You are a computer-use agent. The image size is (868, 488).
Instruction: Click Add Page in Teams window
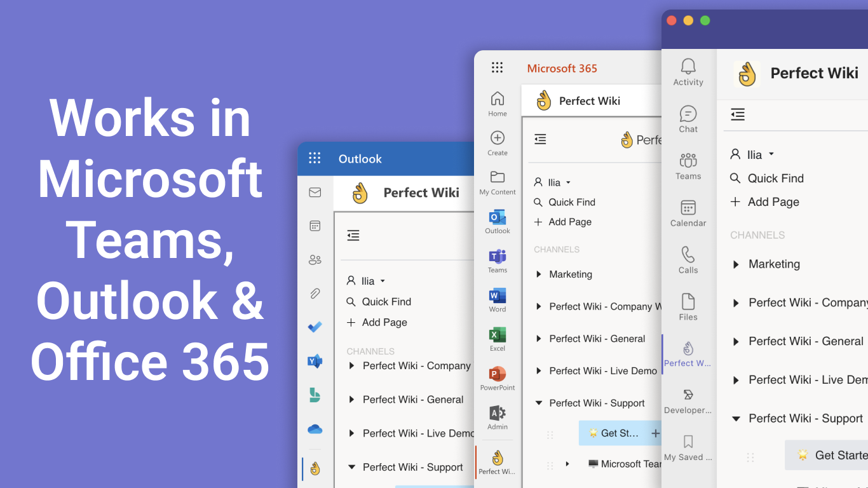[x=764, y=202]
